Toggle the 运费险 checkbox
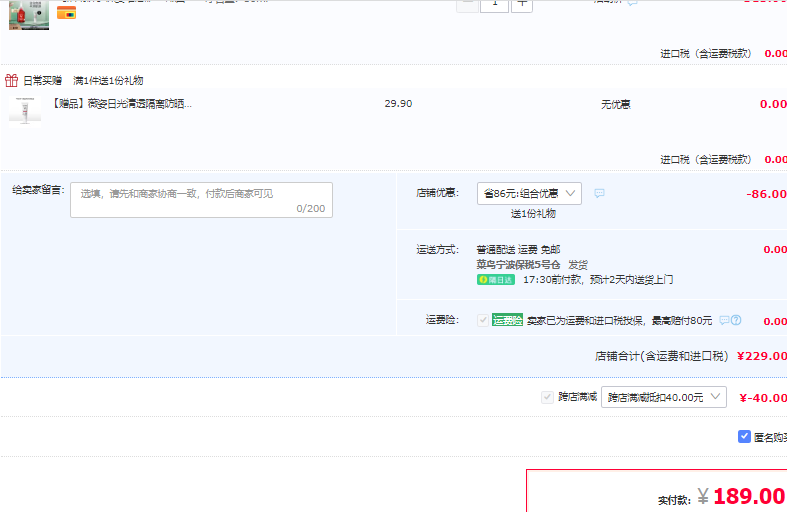This screenshot has width=787, height=512. 483,320
